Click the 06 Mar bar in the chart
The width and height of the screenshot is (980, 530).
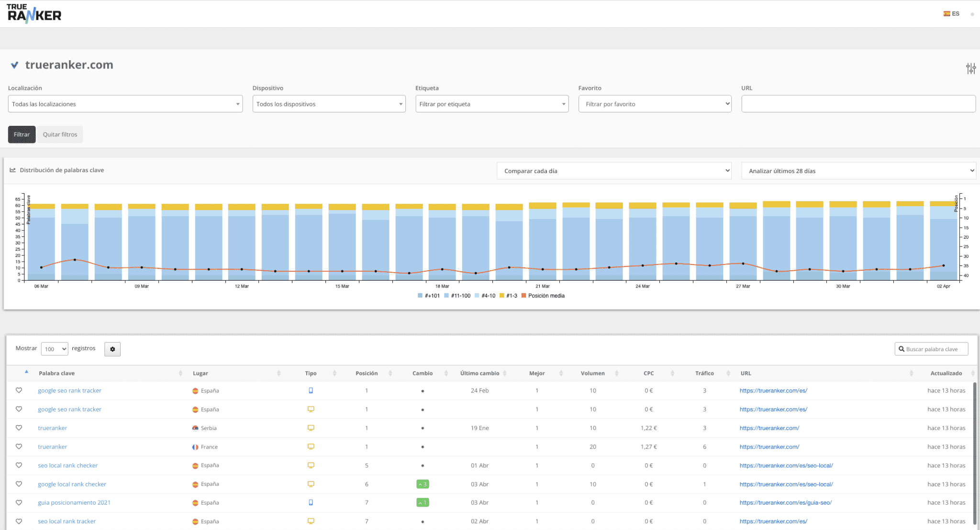(x=41, y=242)
